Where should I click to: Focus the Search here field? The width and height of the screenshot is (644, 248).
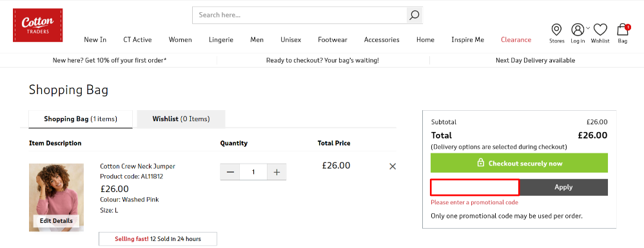pyautogui.click(x=300, y=15)
